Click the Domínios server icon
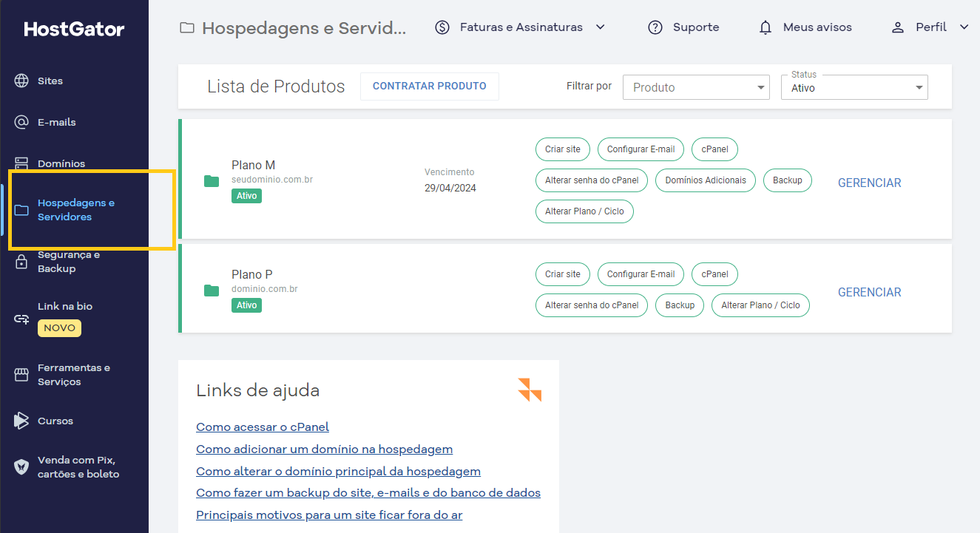This screenshot has width=980, height=533. click(21, 163)
